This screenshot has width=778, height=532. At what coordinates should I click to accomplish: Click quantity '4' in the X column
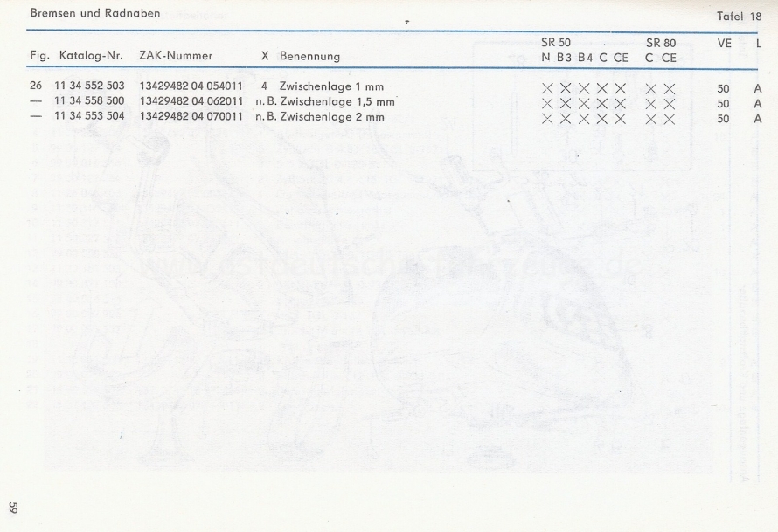(x=265, y=86)
